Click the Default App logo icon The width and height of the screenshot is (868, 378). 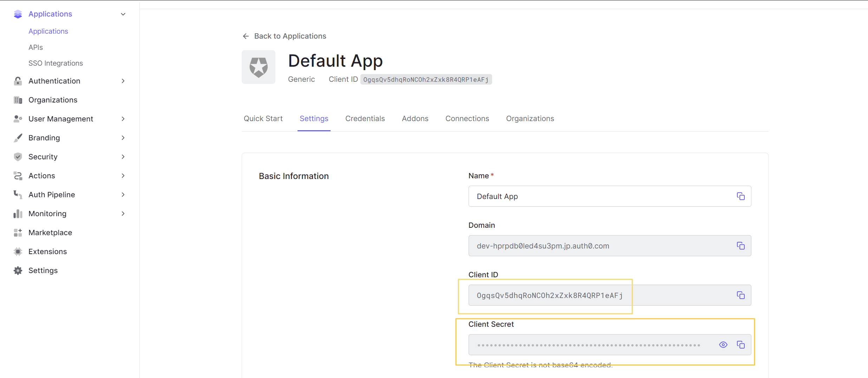point(259,67)
